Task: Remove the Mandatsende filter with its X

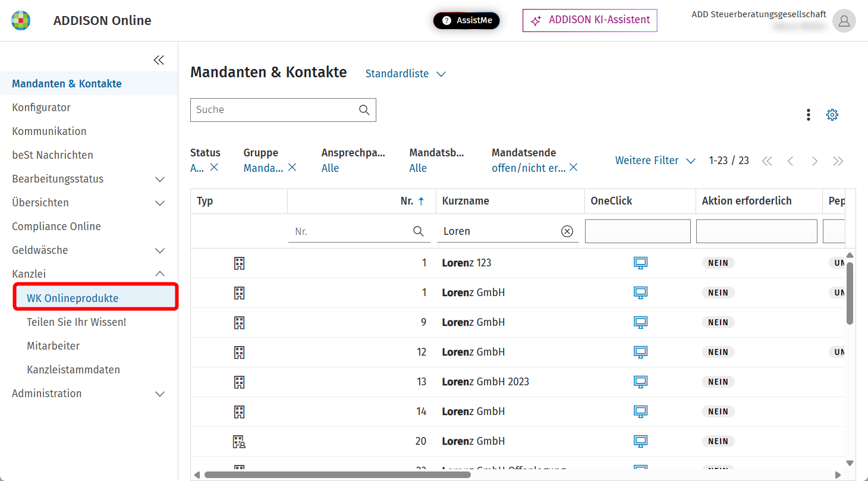Action: point(574,168)
